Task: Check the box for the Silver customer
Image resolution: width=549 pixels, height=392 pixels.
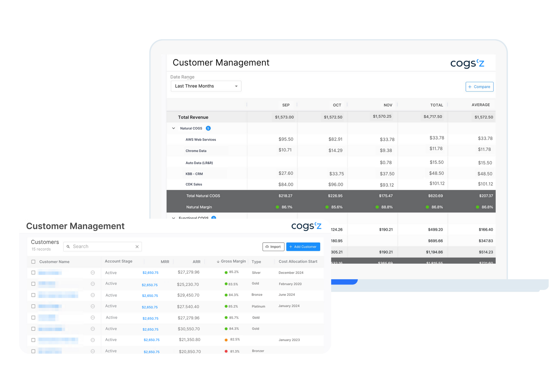Action: coord(33,273)
